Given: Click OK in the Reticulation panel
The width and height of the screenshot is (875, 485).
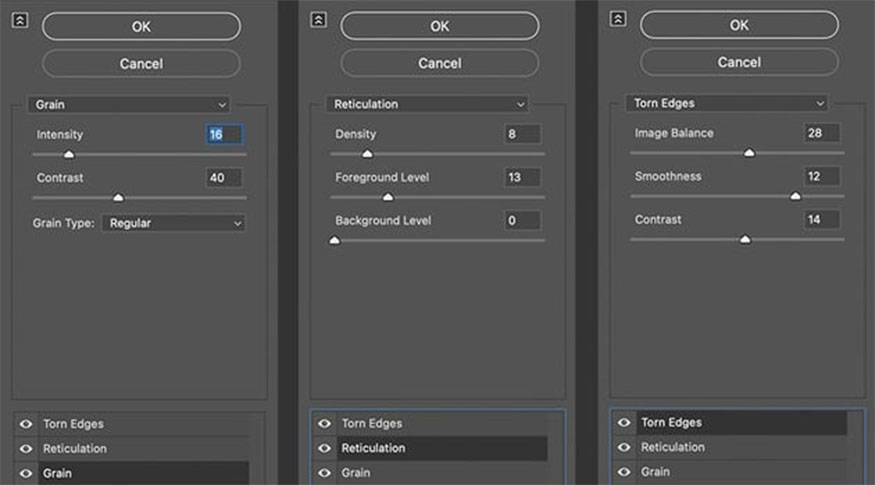Looking at the screenshot, I should (440, 26).
